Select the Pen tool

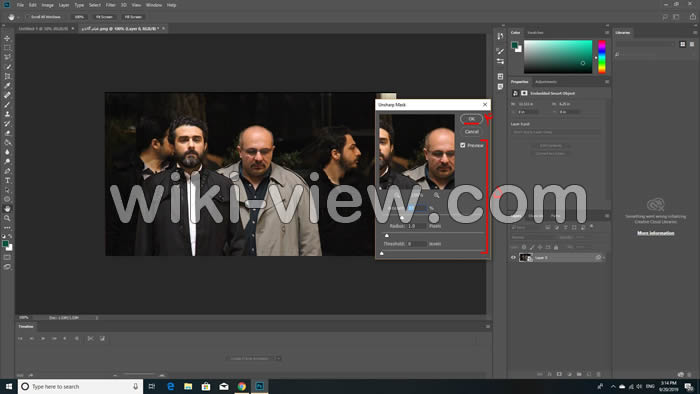7,171
